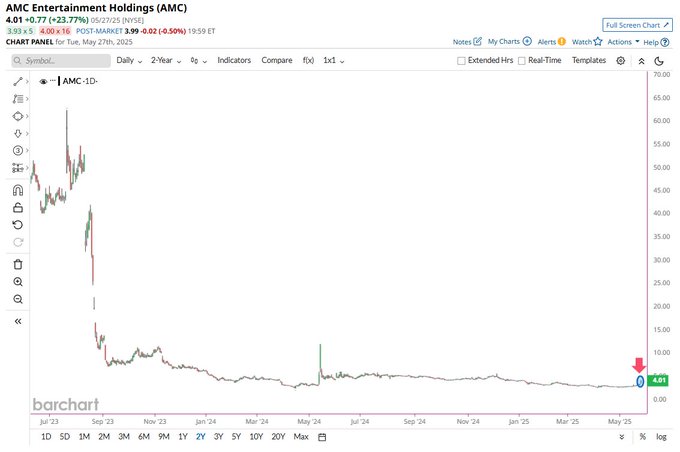Select the 1M time range

pyautogui.click(x=84, y=437)
